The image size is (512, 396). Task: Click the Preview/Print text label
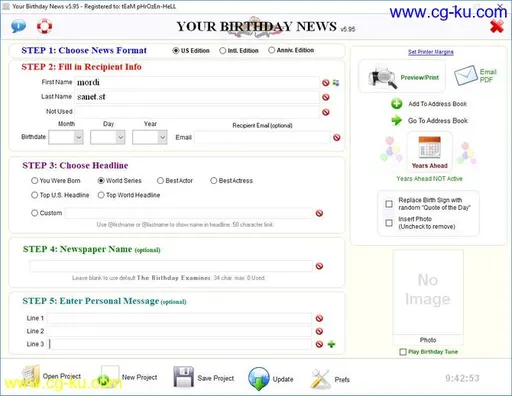420,77
